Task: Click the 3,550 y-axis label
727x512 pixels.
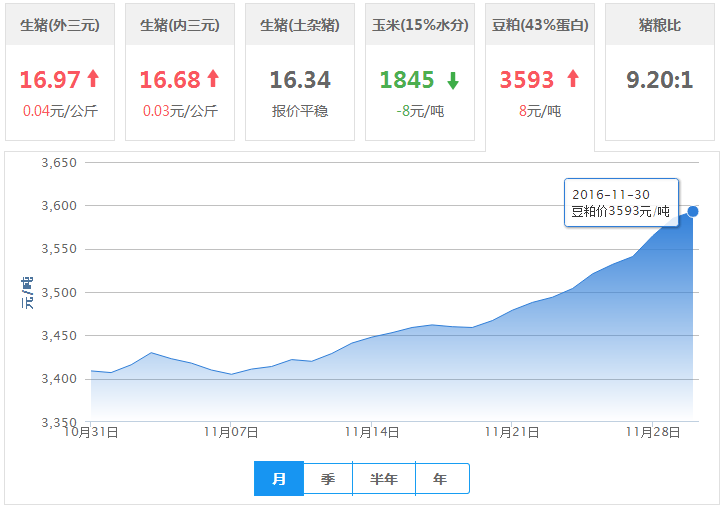Action: click(x=59, y=249)
